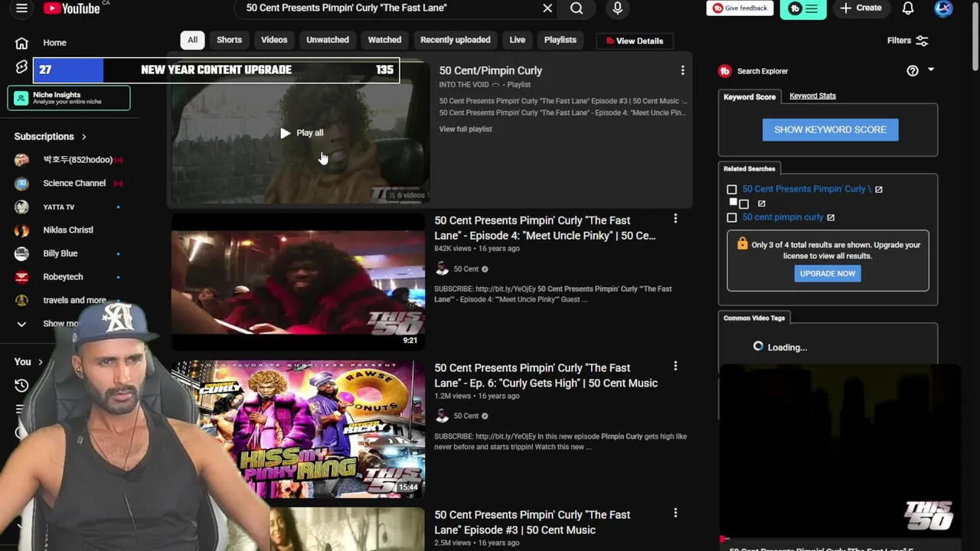The height and width of the screenshot is (551, 980).
Task: Select the Videos filter chip
Action: 274,40
